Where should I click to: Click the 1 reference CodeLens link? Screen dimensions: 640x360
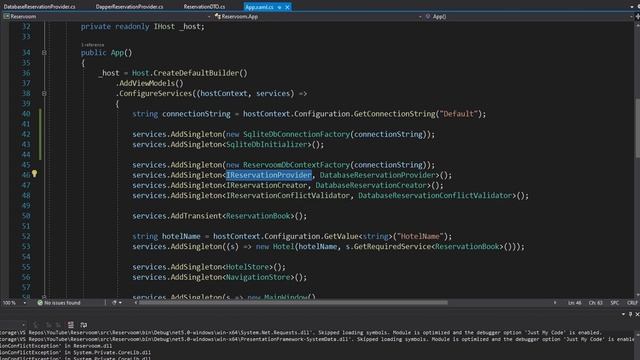tap(93, 44)
